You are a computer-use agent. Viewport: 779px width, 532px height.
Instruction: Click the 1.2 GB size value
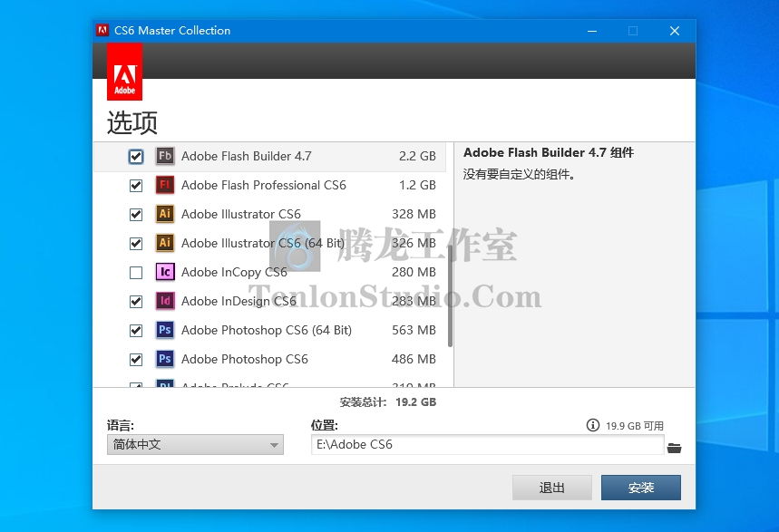pyautogui.click(x=417, y=185)
